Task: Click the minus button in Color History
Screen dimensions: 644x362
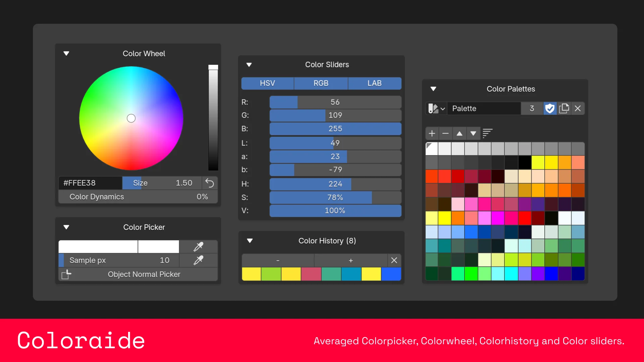Action: coord(277,260)
